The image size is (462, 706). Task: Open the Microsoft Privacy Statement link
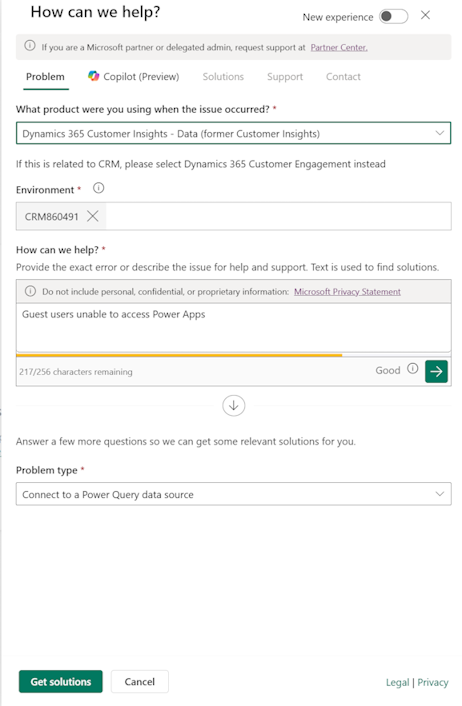point(347,292)
